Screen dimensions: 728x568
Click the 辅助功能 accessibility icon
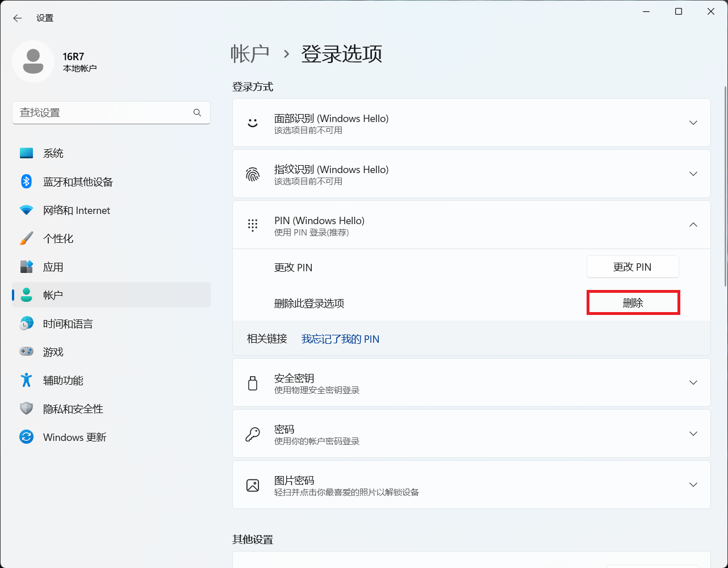pyautogui.click(x=26, y=380)
